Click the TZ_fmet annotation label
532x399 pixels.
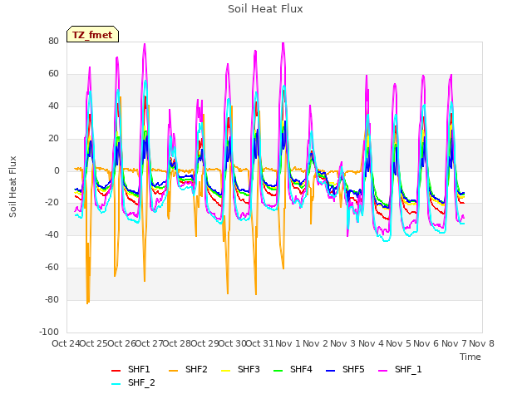click(92, 34)
